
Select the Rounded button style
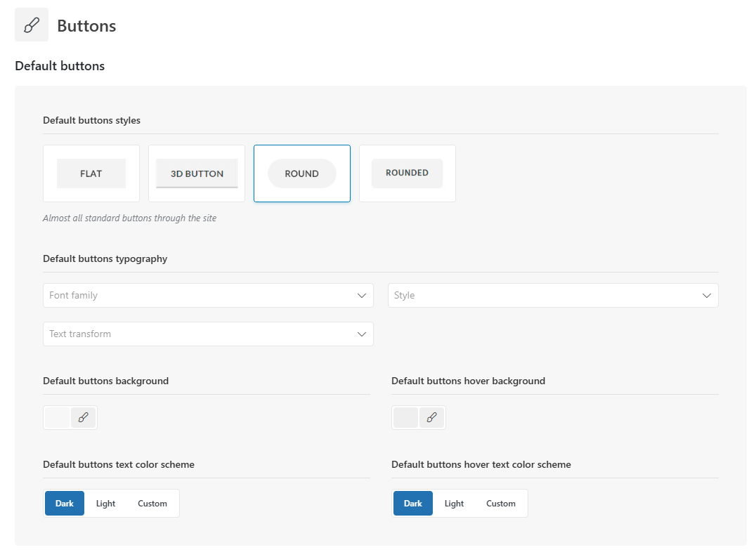tap(408, 173)
